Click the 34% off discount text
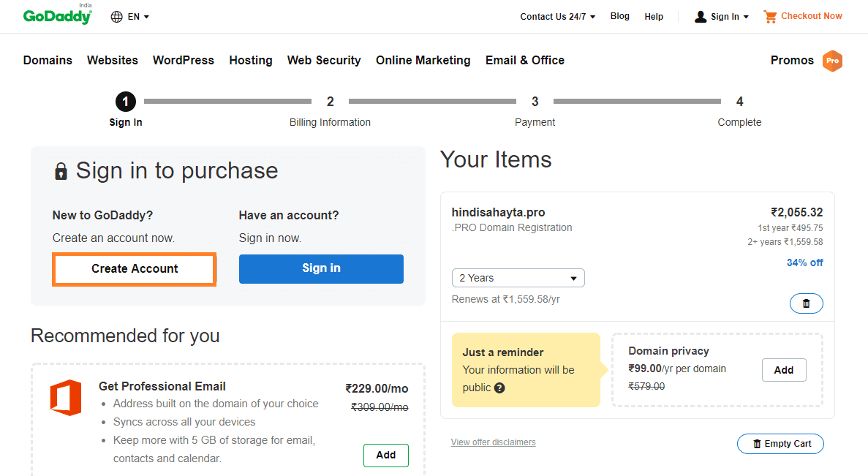 click(x=805, y=263)
